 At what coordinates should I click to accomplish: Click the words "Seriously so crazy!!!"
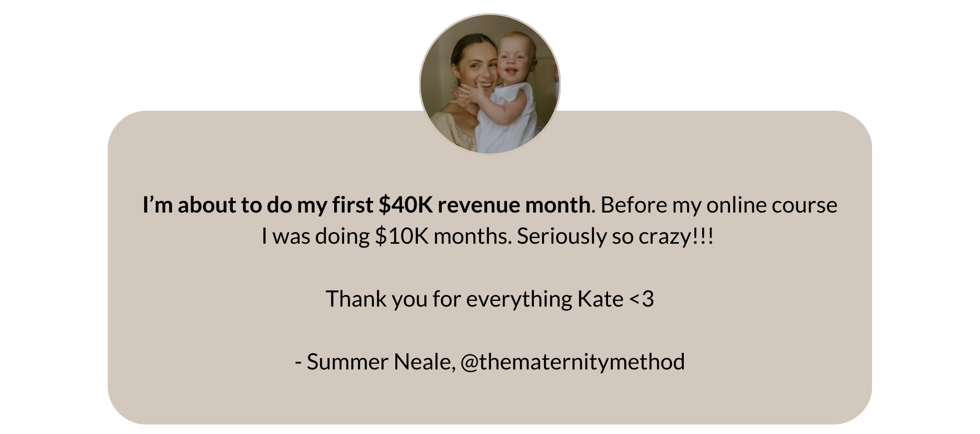[615, 236]
